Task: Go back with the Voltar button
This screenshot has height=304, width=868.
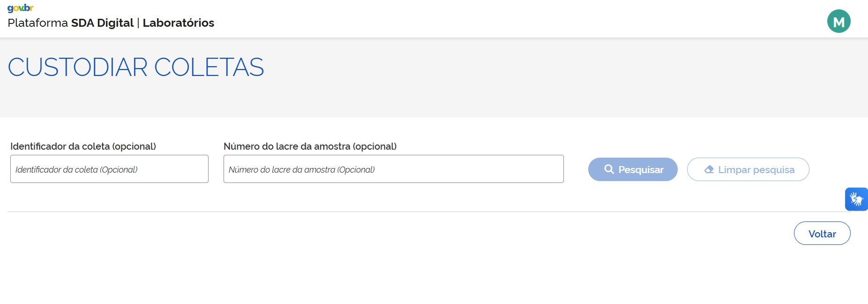Action: tap(822, 234)
